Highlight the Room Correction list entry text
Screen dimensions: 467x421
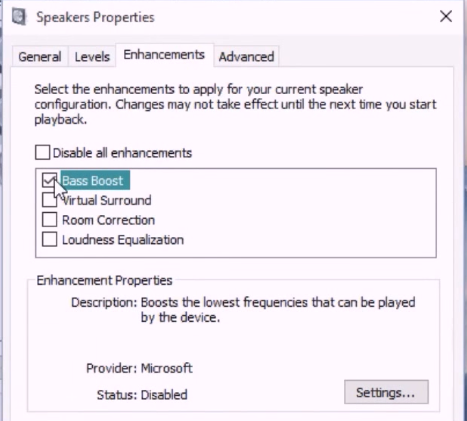click(x=108, y=220)
